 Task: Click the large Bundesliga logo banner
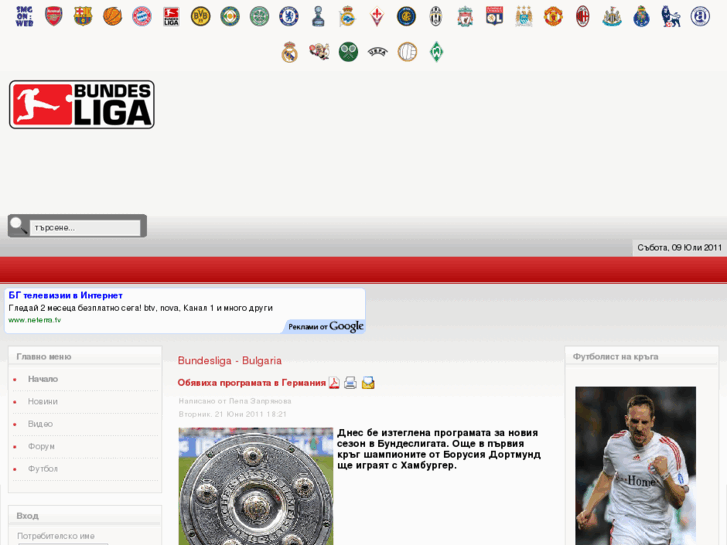(82, 104)
